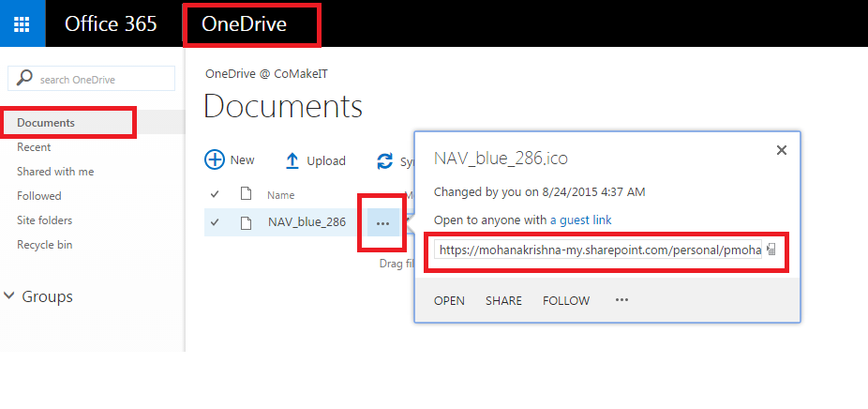
Task: Open more actions ellipsis in callout footer
Action: click(x=621, y=300)
